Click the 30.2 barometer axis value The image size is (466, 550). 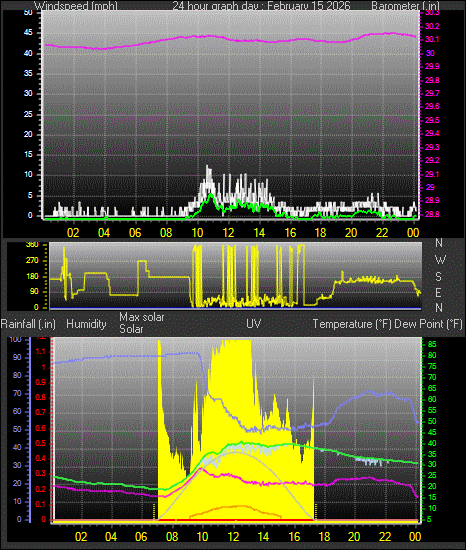432,26
